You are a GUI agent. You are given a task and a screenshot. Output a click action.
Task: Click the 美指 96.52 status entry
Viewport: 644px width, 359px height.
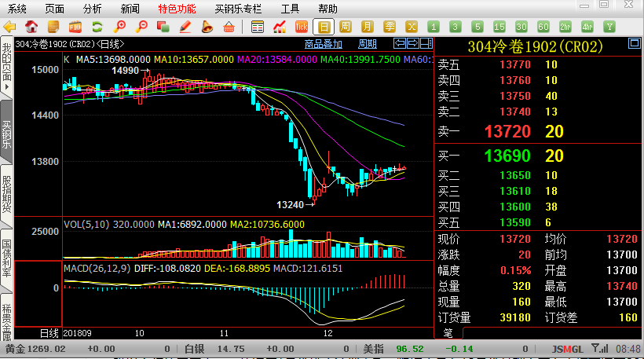[393, 349]
